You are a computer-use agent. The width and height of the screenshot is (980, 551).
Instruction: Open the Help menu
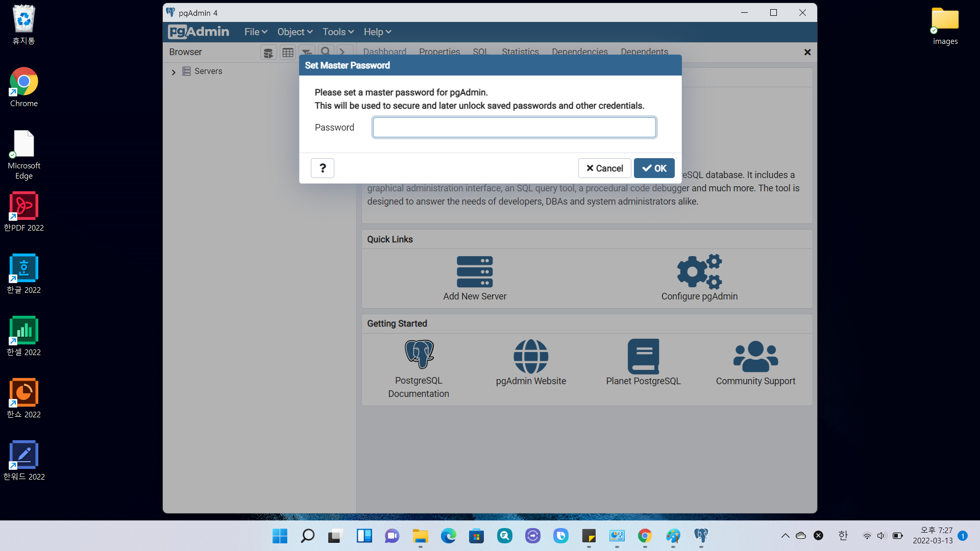[x=377, y=32]
